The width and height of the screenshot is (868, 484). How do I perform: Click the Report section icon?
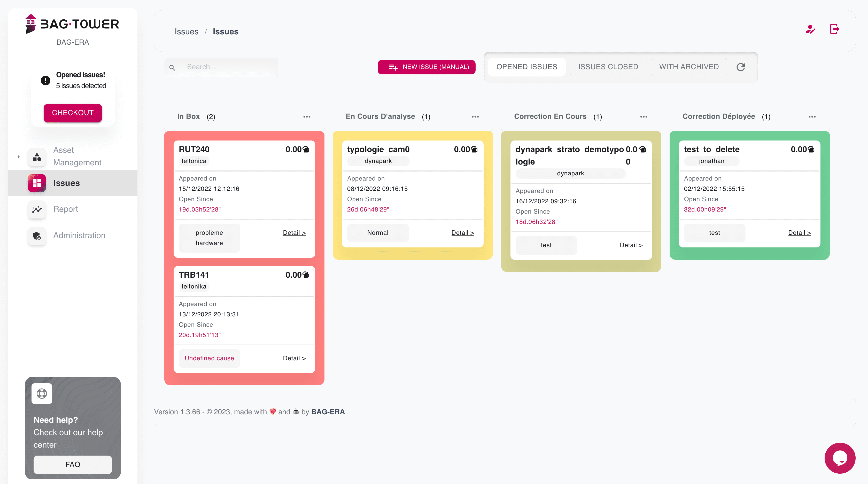pos(37,209)
